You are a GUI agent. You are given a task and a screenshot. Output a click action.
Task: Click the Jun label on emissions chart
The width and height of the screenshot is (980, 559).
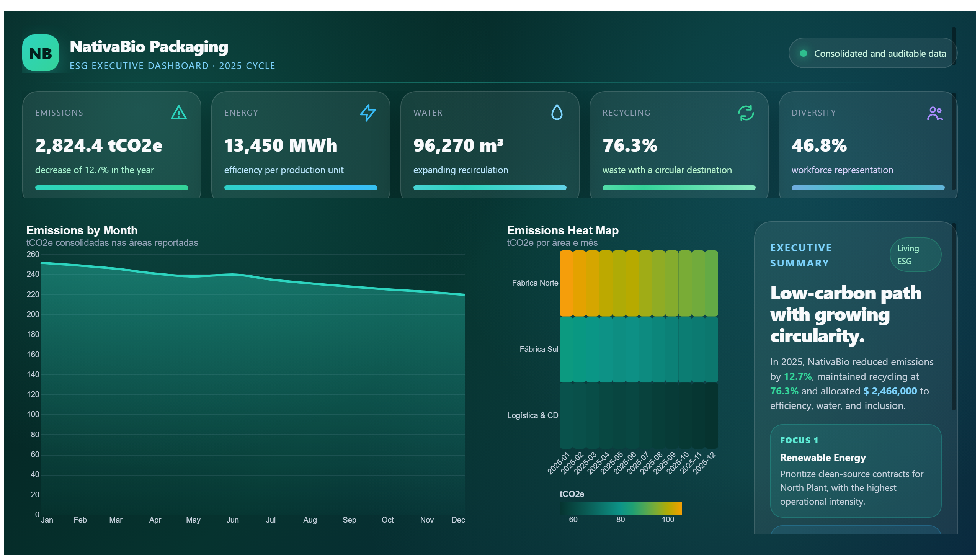(232, 520)
